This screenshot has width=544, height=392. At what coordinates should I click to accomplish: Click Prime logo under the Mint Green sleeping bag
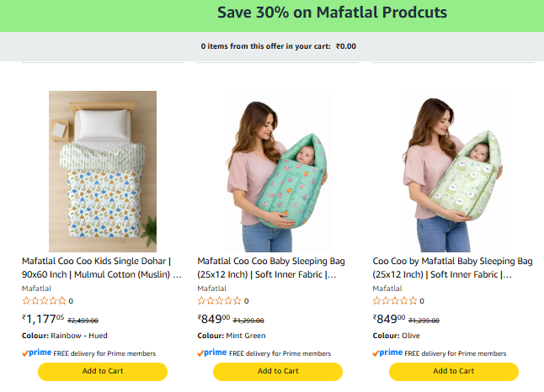[x=211, y=353]
